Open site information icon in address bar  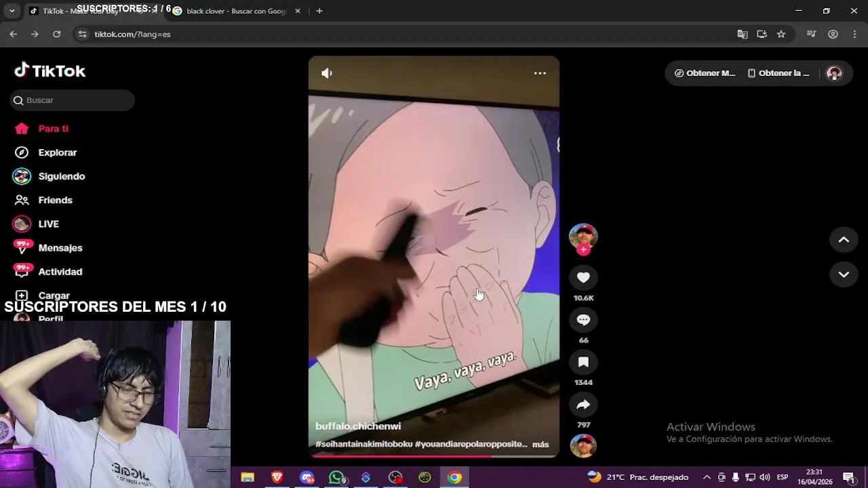tap(82, 34)
